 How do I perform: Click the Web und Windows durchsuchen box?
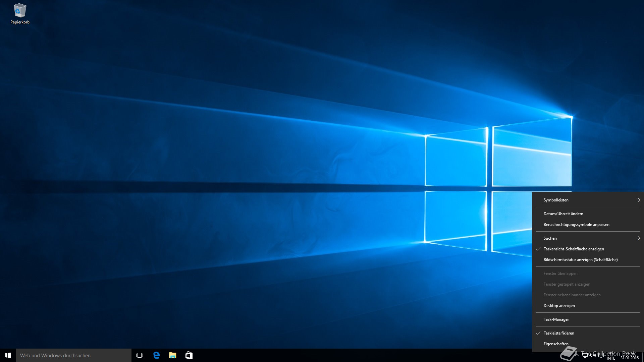(x=74, y=355)
